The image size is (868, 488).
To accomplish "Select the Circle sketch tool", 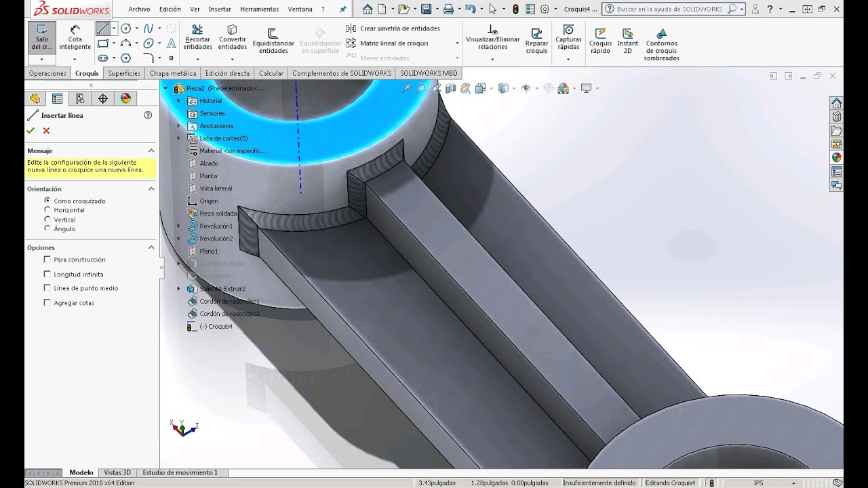I will [125, 28].
